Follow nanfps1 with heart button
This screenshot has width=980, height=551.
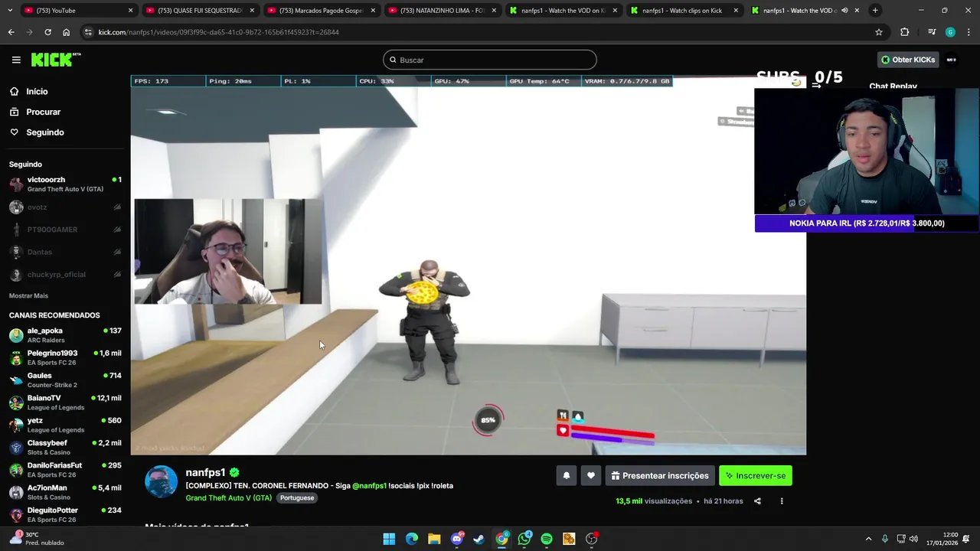[x=590, y=475]
